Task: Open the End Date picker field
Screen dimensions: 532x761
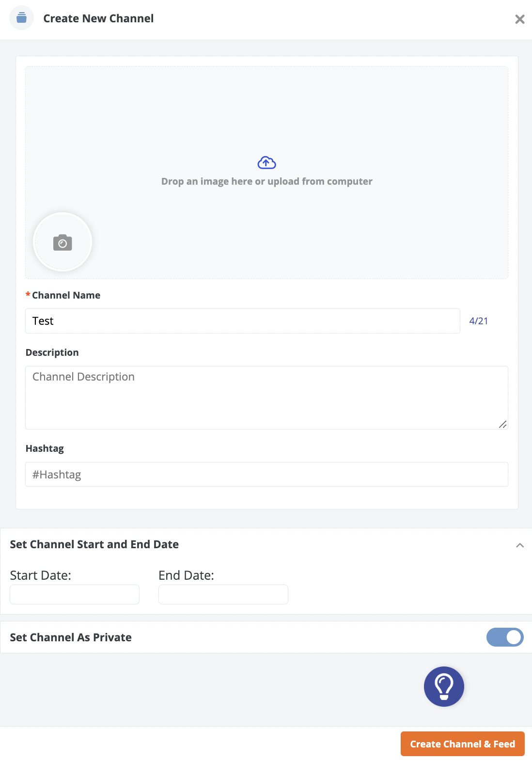Action: [x=223, y=594]
